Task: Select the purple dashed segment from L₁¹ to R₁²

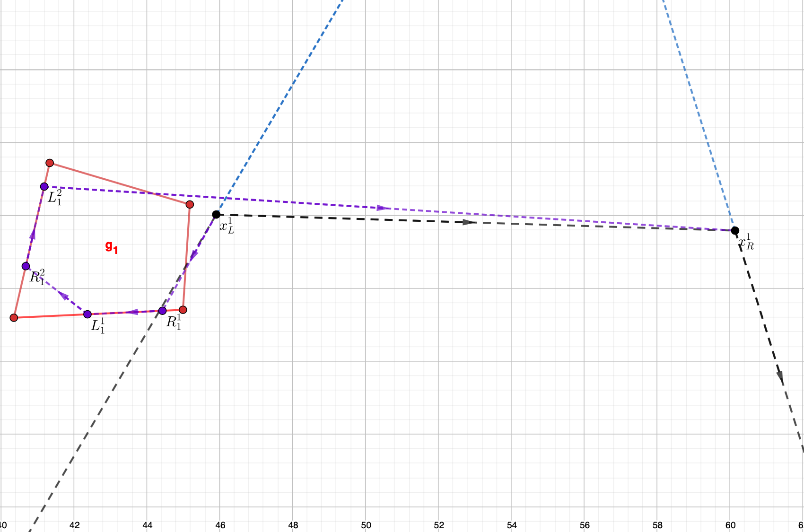Action: (x=56, y=290)
